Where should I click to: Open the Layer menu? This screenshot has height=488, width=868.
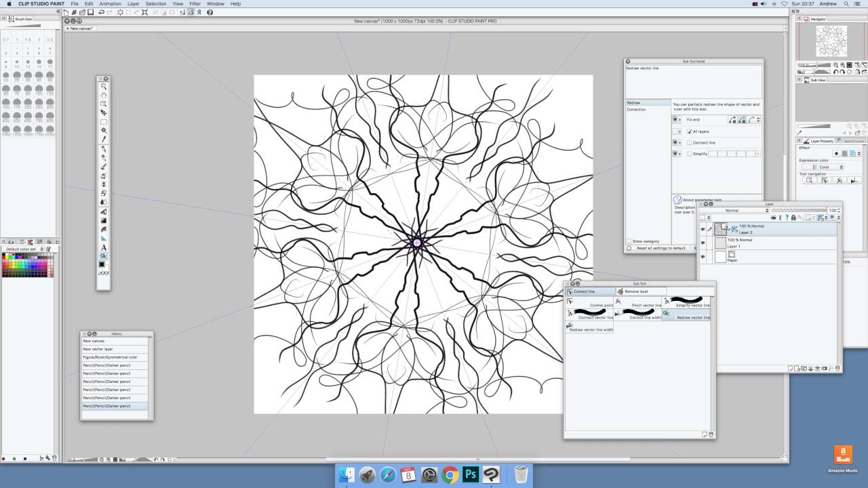tap(134, 3)
